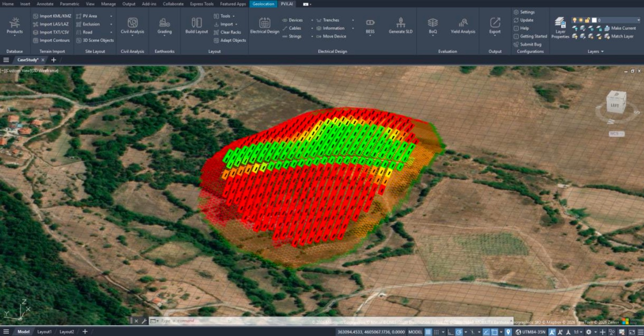The image size is (644, 336).
Task: Click Generate SLD
Action: [400, 25]
